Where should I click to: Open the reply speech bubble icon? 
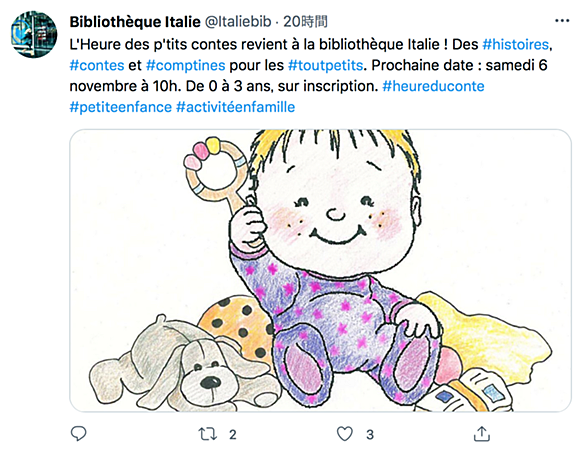[78, 434]
